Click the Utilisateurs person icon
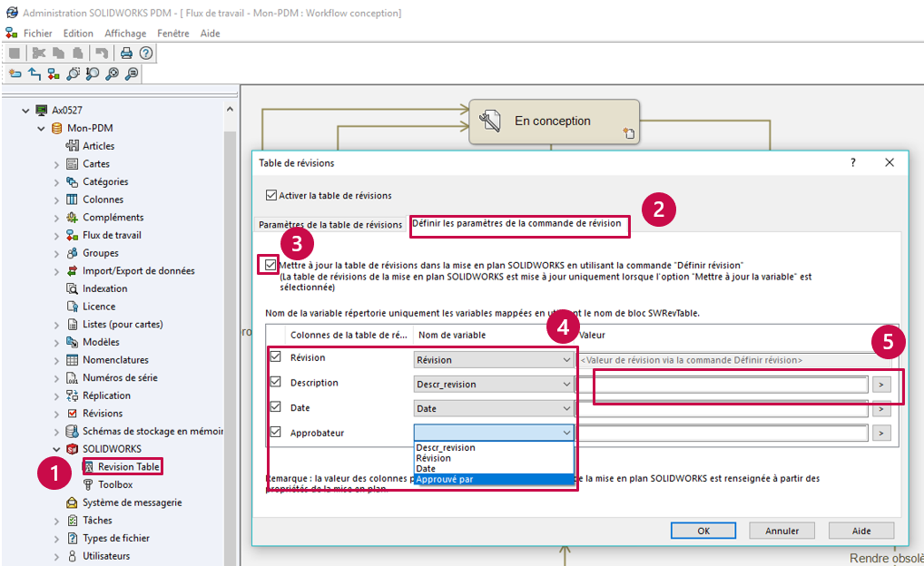This screenshot has height=566, width=924. pos(72,556)
